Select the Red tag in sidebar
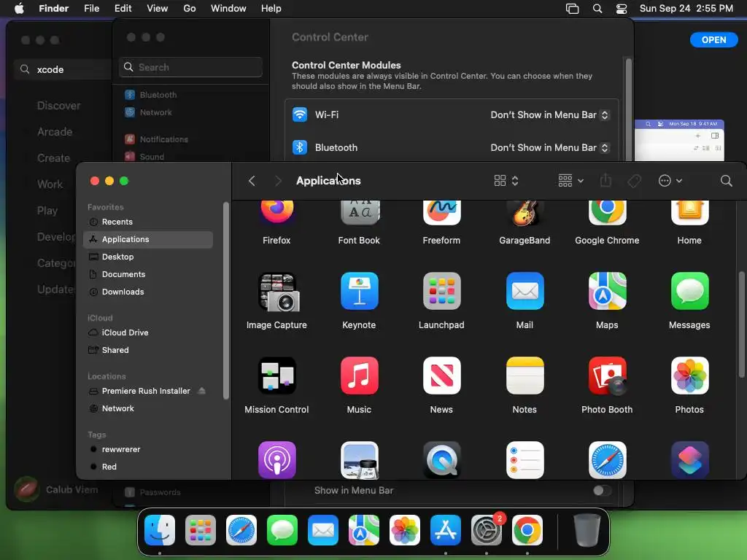 pos(148,467)
